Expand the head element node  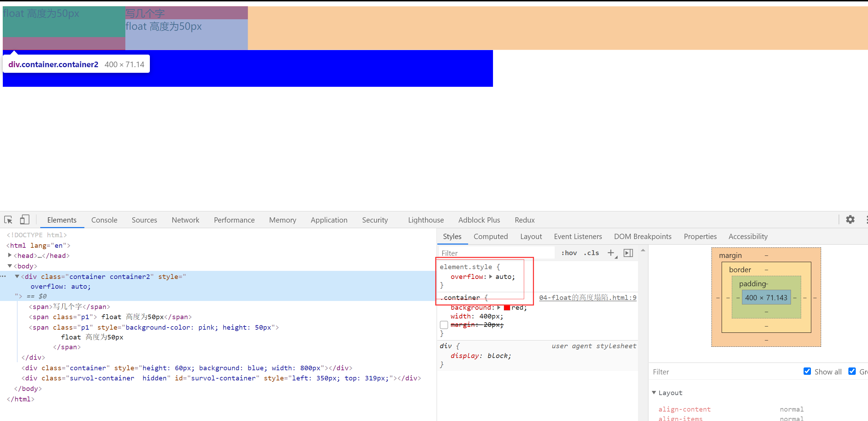10,255
